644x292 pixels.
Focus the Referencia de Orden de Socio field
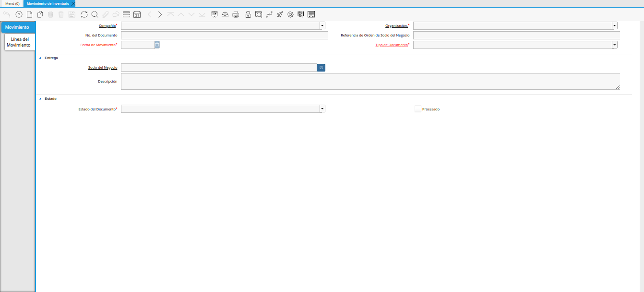coord(516,35)
